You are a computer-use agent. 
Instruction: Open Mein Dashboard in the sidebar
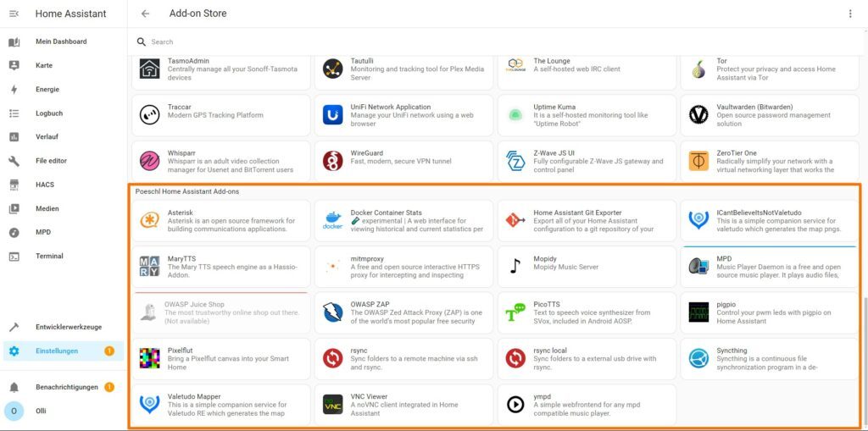click(x=61, y=41)
